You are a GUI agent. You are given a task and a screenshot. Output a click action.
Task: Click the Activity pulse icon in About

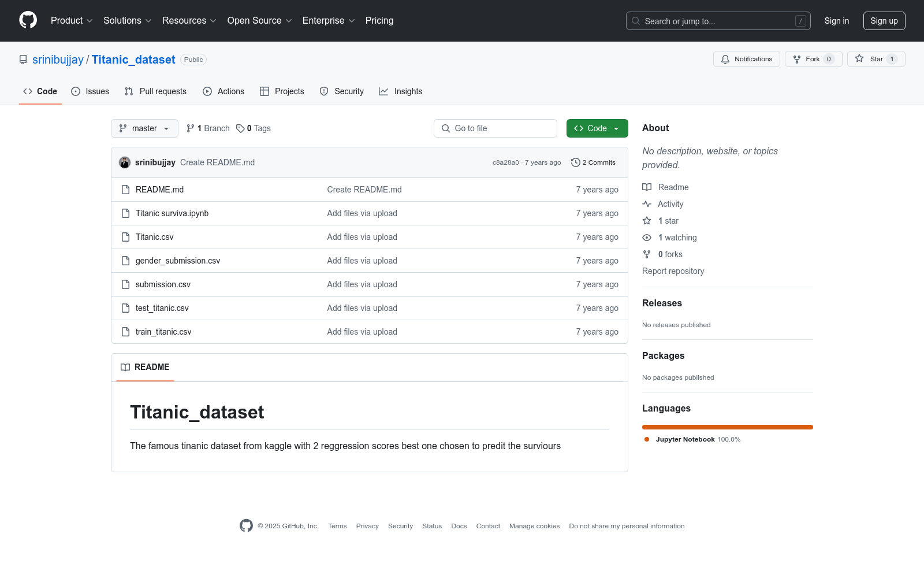(647, 204)
